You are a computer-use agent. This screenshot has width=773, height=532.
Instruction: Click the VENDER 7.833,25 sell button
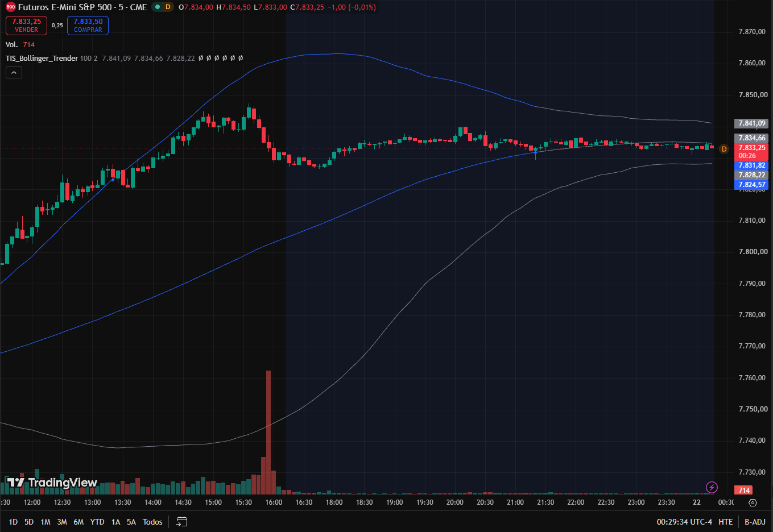coord(27,26)
